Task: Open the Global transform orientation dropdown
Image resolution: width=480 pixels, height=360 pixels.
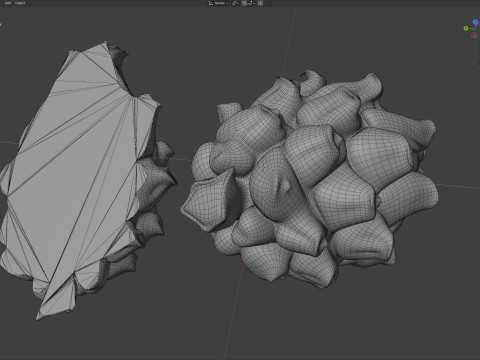Action: coord(219,3)
